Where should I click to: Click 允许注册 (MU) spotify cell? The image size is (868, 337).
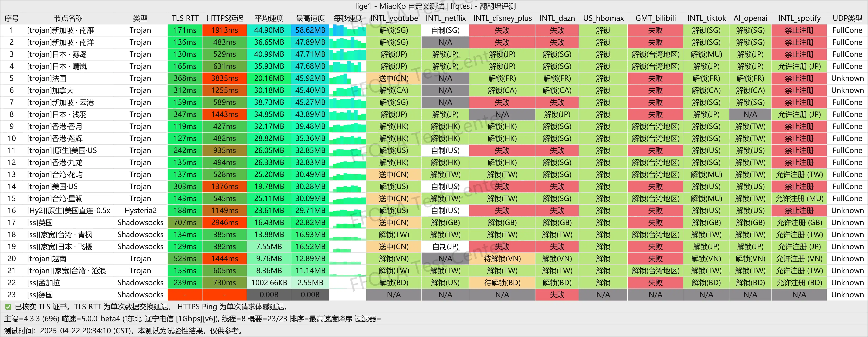click(799, 199)
